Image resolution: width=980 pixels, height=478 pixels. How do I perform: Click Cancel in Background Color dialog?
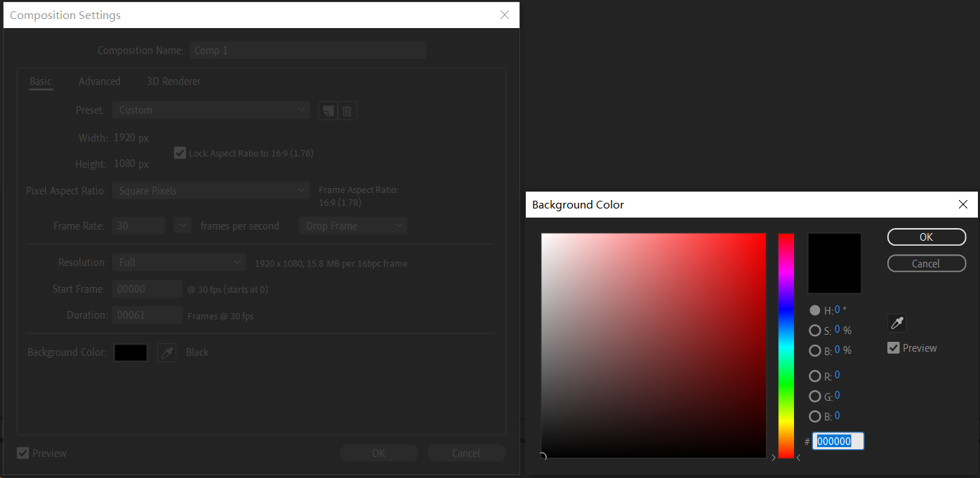pyautogui.click(x=926, y=264)
